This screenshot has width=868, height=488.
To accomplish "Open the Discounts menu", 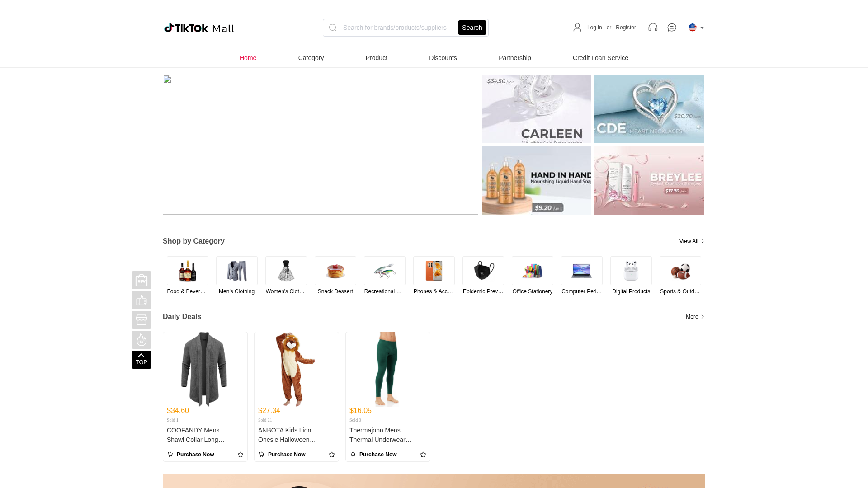I will point(443,58).
